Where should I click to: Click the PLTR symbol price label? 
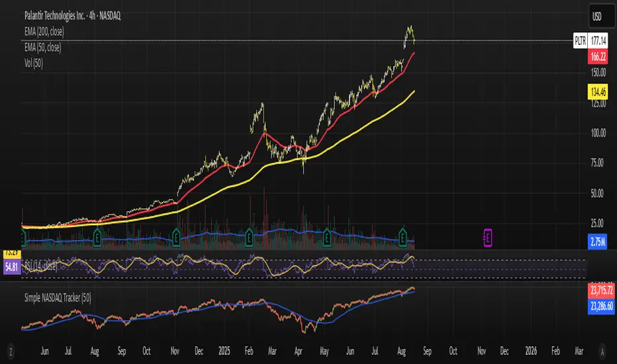tap(581, 41)
